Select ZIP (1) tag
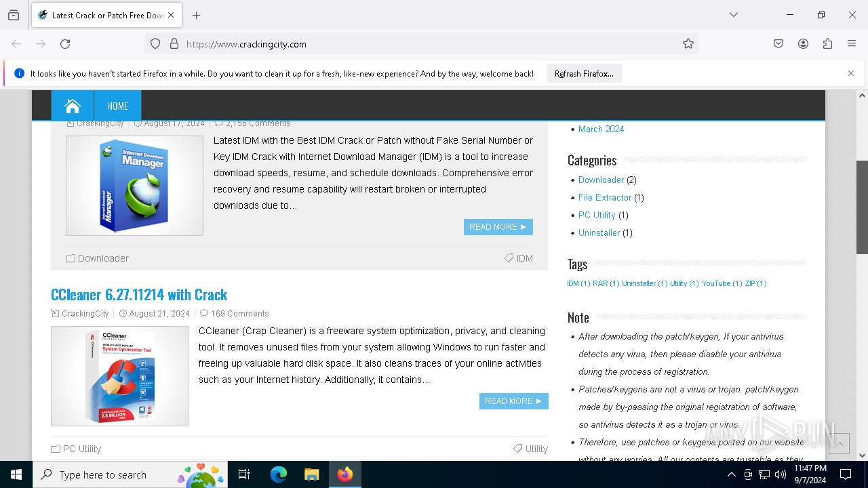Viewport: 868px width, 488px height. pyautogui.click(x=755, y=283)
